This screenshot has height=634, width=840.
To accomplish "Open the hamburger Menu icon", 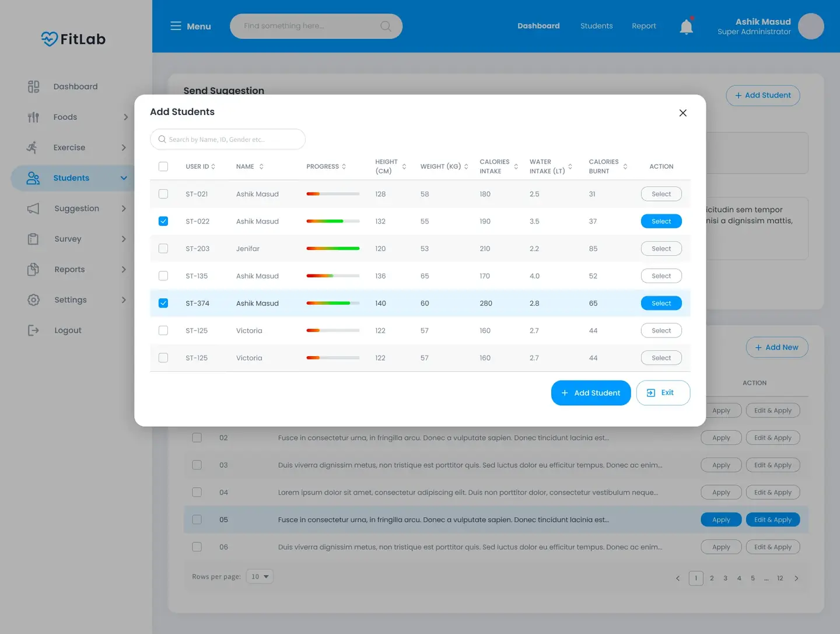I will click(176, 26).
